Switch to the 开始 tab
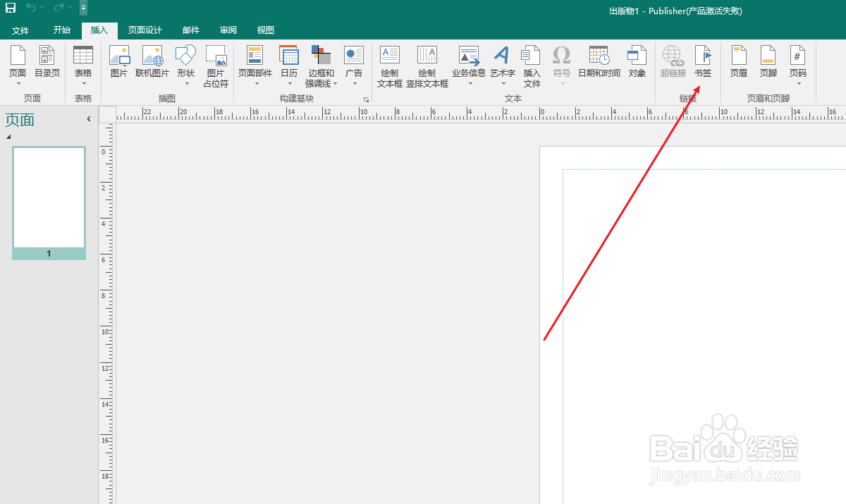846x504 pixels. pyautogui.click(x=62, y=30)
